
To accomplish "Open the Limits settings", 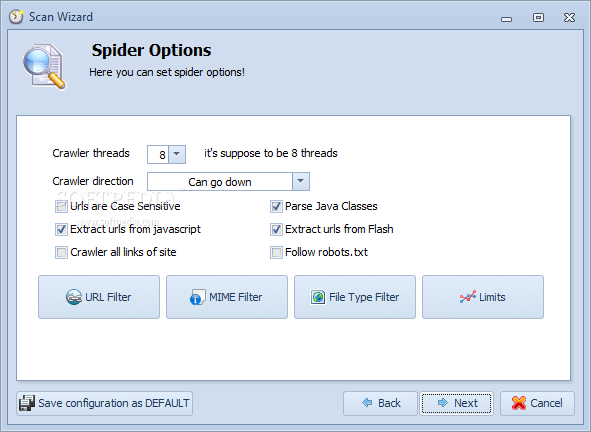I will point(483,297).
